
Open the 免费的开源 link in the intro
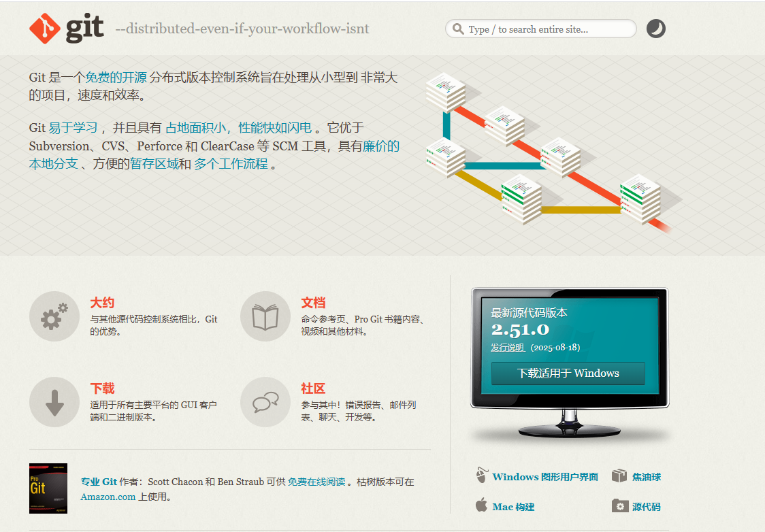(x=116, y=78)
